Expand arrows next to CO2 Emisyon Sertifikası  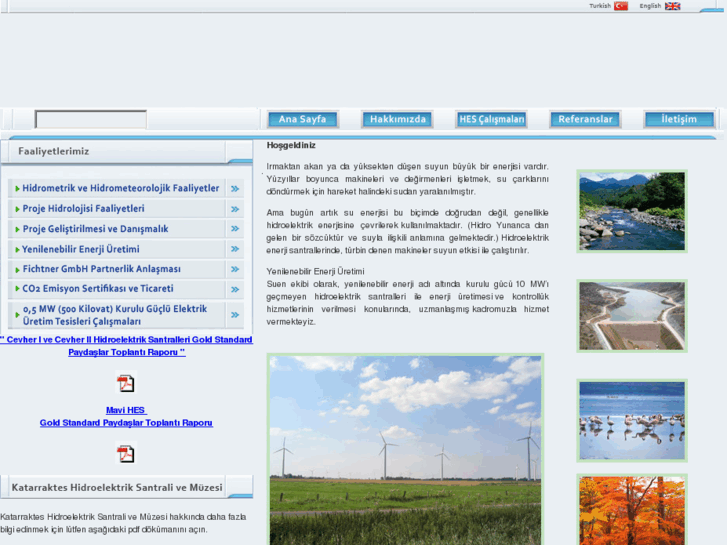(x=235, y=289)
